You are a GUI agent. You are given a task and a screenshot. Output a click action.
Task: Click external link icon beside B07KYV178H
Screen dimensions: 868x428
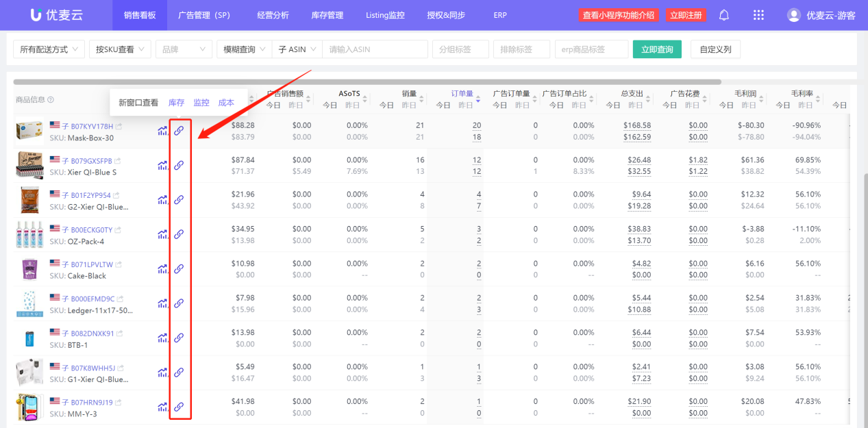(119, 127)
